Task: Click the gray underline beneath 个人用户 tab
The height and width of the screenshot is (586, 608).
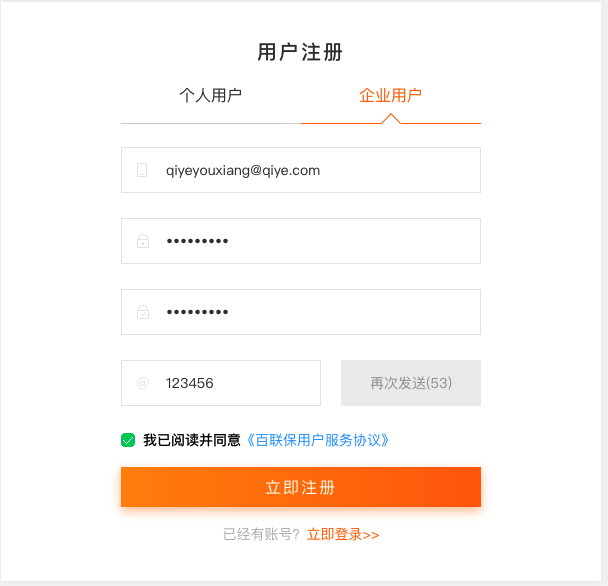Action: pyautogui.click(x=211, y=123)
